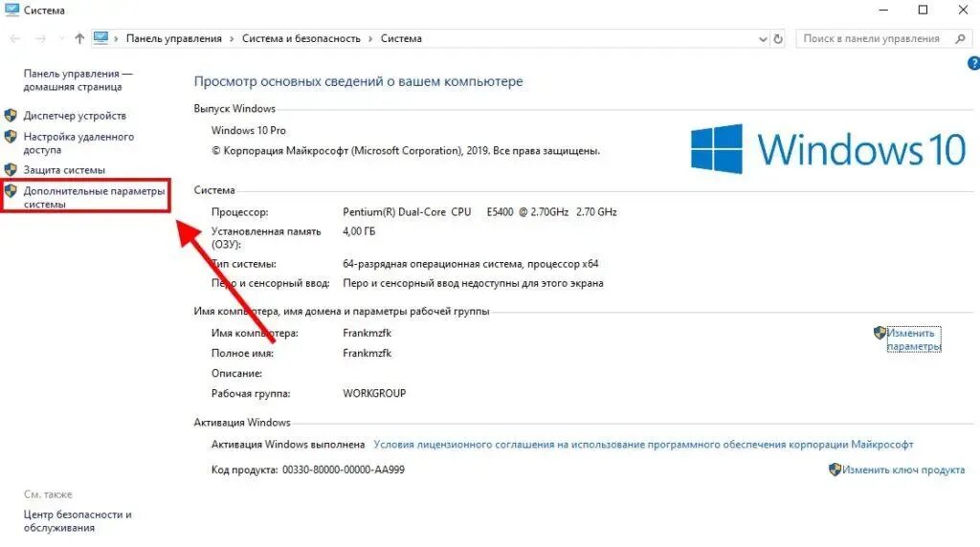Image resolution: width=980 pixels, height=547 pixels.
Task: Select Система breadcrumb item
Action: click(x=401, y=38)
